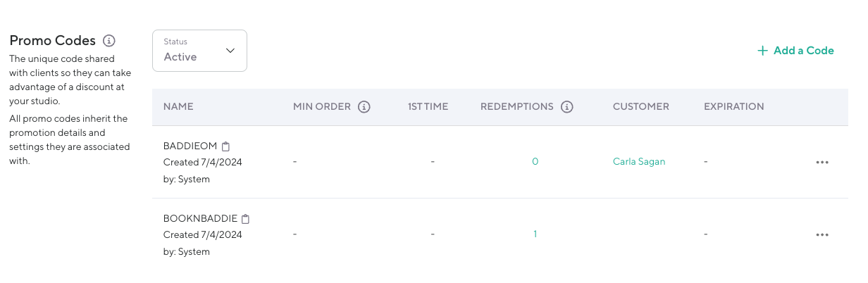
Task: Open the Status dropdown showing Active
Action: (x=199, y=51)
